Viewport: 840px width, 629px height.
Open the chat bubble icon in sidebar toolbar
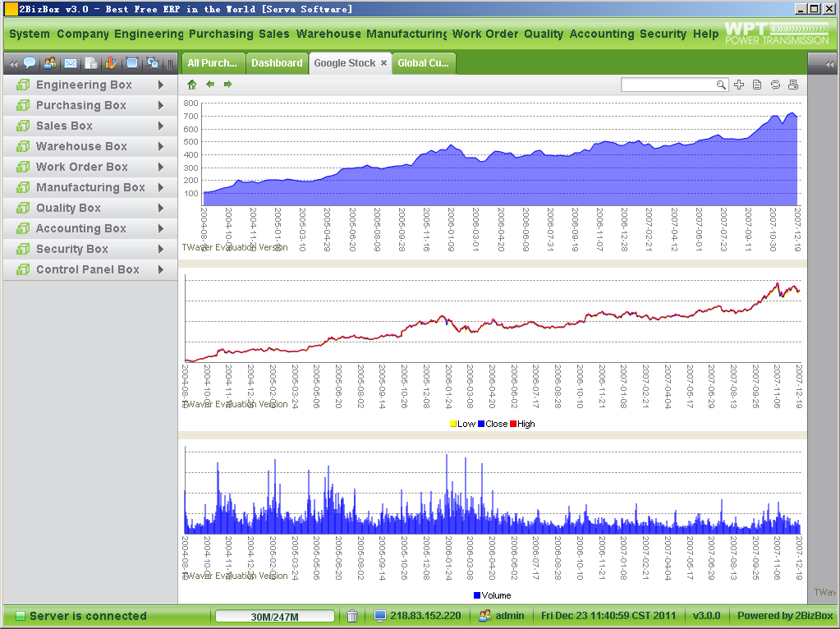pos(30,63)
